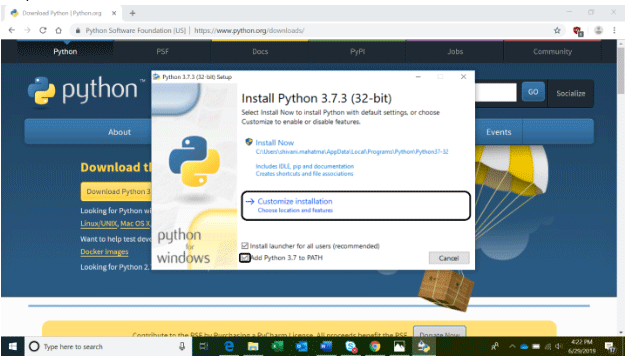
Task: Open File Explorer from the taskbar
Action: click(253, 346)
